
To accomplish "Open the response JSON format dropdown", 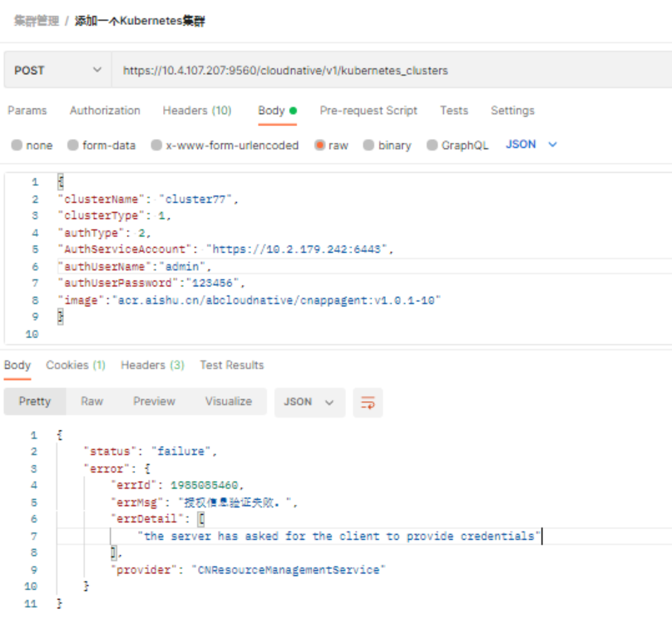I will (x=309, y=402).
